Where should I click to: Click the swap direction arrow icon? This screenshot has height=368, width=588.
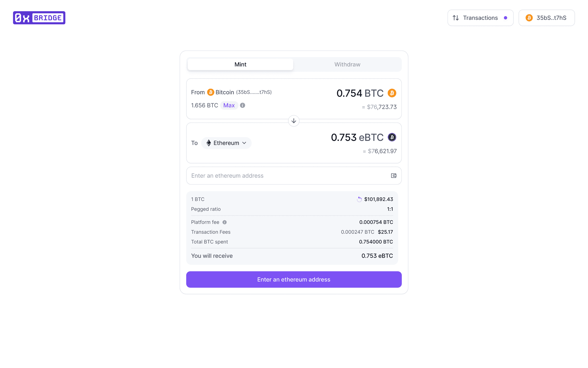point(294,121)
